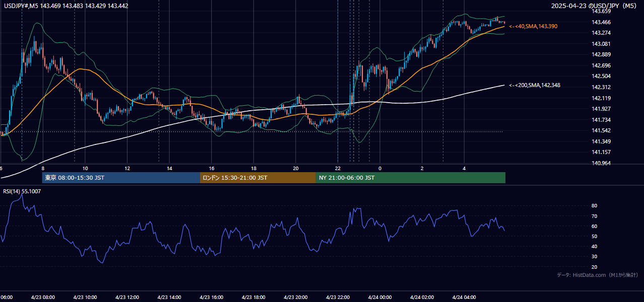Viewport: 644px width, 302px height.
Task: Click the 4/23 20:00 date label on bottom axis
Action: point(296,297)
